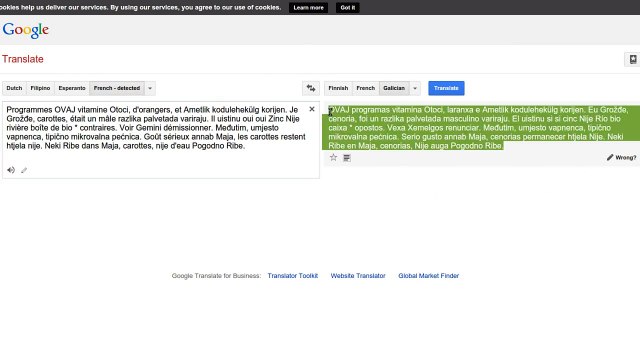Select all translated text icon

click(347, 158)
